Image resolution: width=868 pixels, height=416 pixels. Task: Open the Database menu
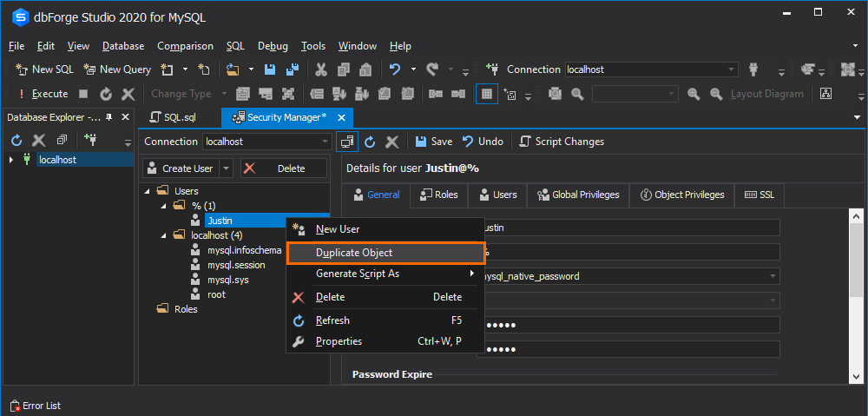pyautogui.click(x=123, y=46)
